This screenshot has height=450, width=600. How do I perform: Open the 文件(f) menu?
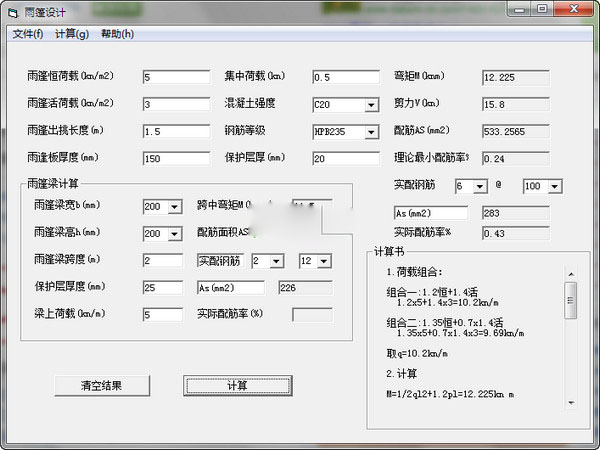point(27,34)
